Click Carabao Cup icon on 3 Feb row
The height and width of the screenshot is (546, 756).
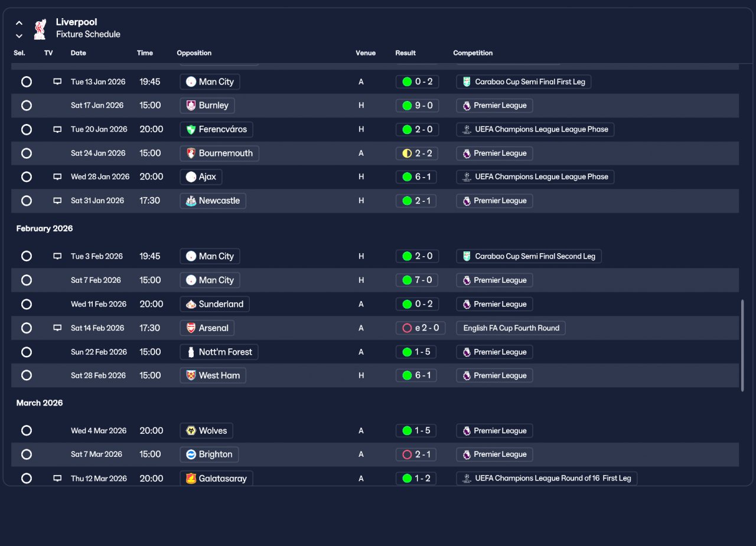click(x=467, y=256)
